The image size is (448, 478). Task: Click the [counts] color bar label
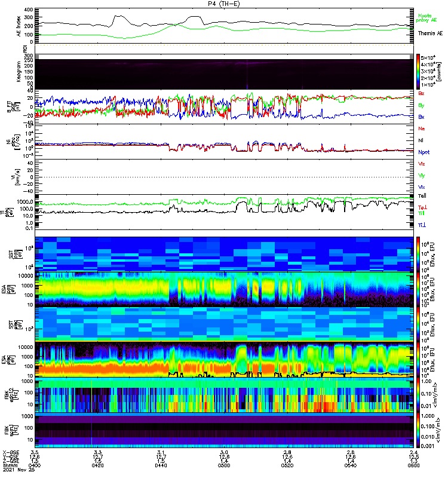click(439, 72)
